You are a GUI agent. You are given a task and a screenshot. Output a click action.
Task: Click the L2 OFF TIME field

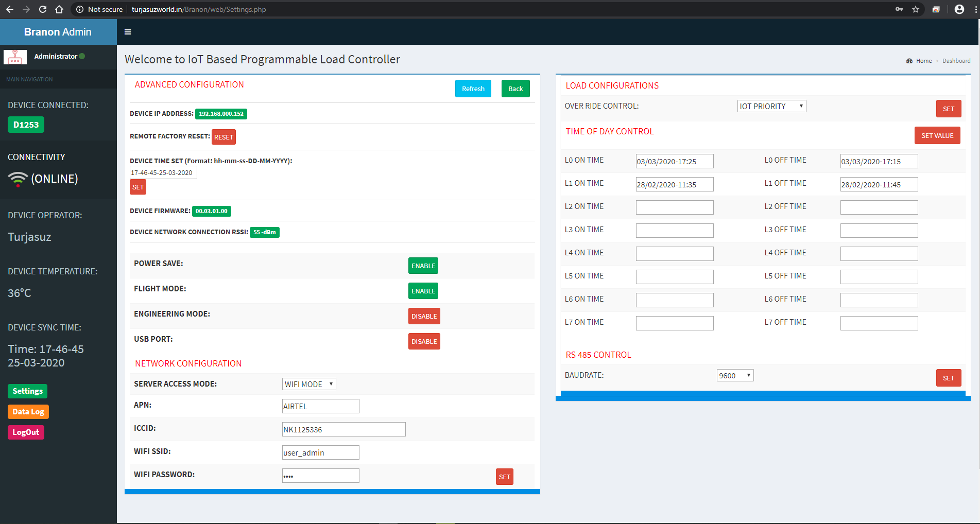[879, 207]
